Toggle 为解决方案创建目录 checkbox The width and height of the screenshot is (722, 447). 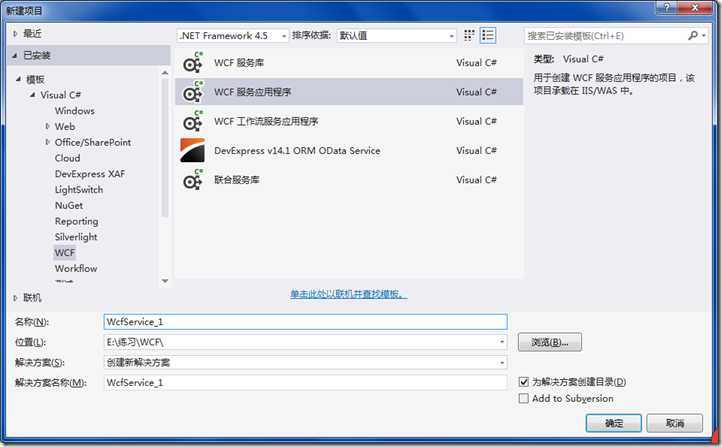coord(524,382)
